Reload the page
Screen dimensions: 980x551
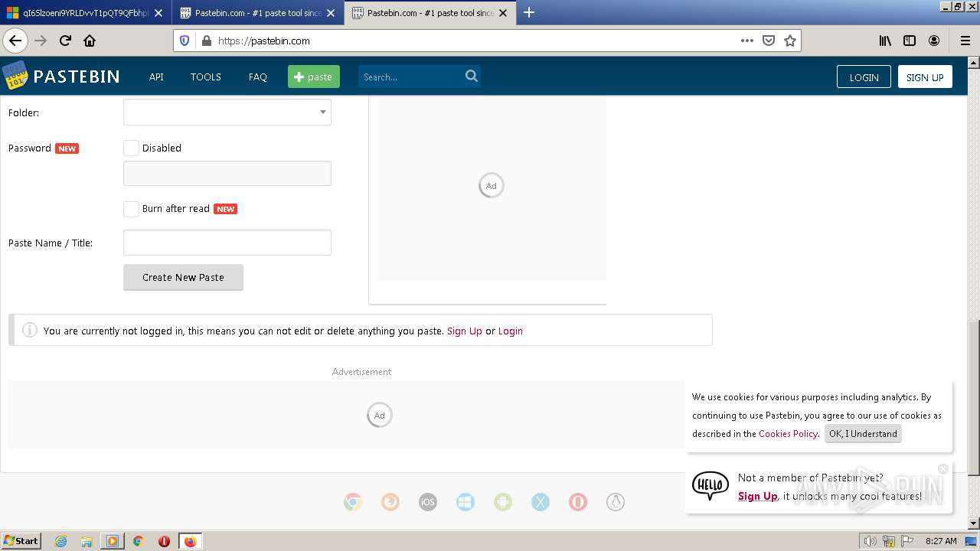(65, 41)
